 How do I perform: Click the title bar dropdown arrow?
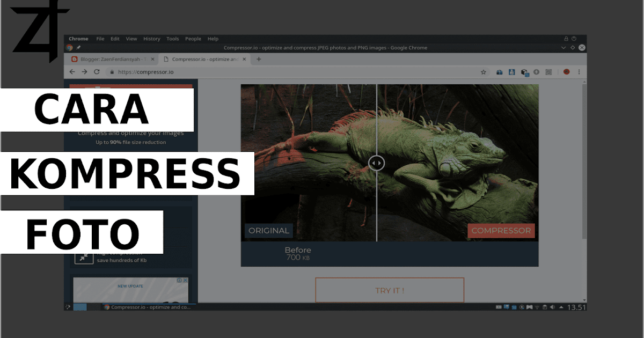click(x=563, y=48)
